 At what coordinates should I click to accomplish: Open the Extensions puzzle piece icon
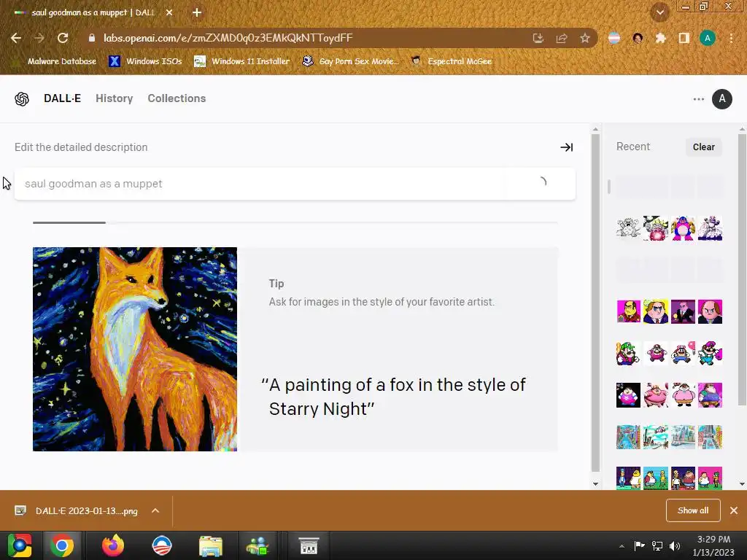(x=660, y=38)
